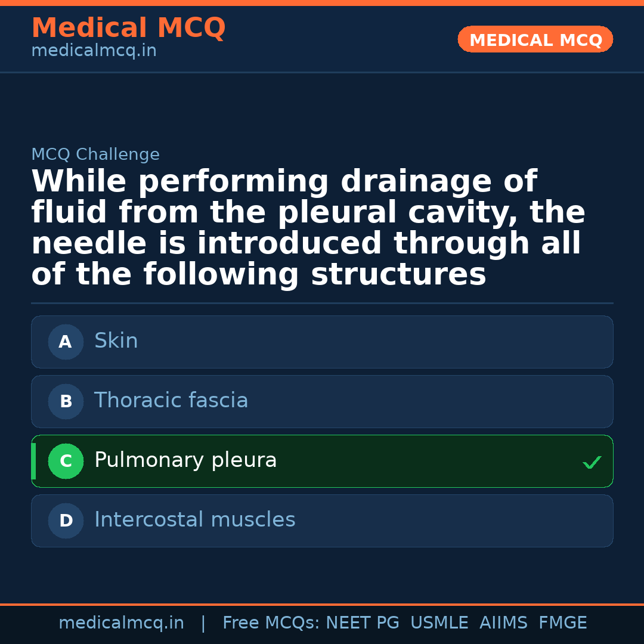
Task: Click the large "Medical MCQ" header title
Action: pyautogui.click(x=128, y=28)
